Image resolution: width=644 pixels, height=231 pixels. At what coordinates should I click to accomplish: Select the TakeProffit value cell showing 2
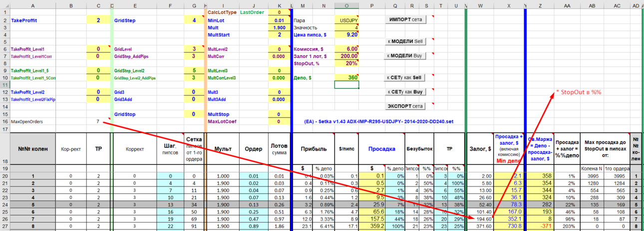point(98,20)
